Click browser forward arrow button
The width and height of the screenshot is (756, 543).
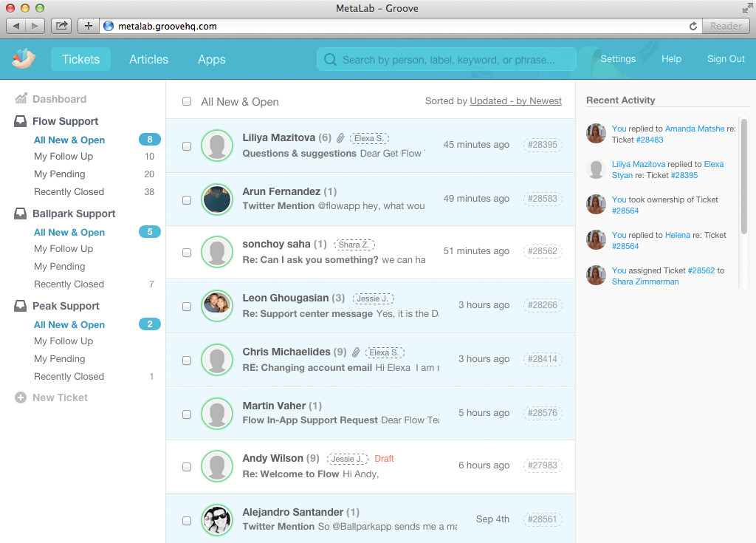pos(35,26)
